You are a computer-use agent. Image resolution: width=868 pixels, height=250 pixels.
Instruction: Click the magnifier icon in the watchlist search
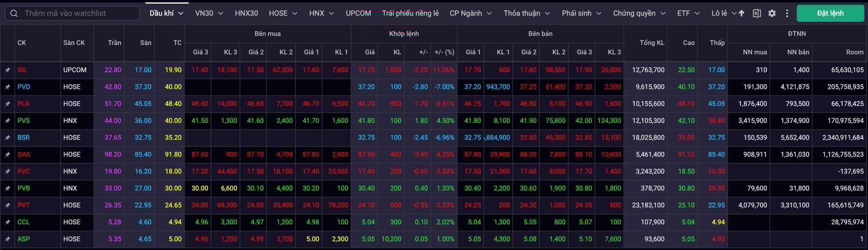tap(14, 14)
